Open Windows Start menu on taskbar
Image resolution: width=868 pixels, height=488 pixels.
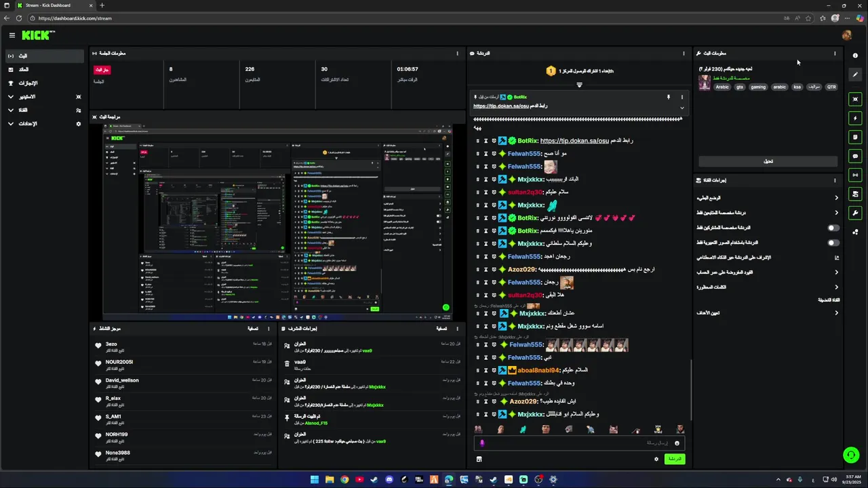point(315,480)
